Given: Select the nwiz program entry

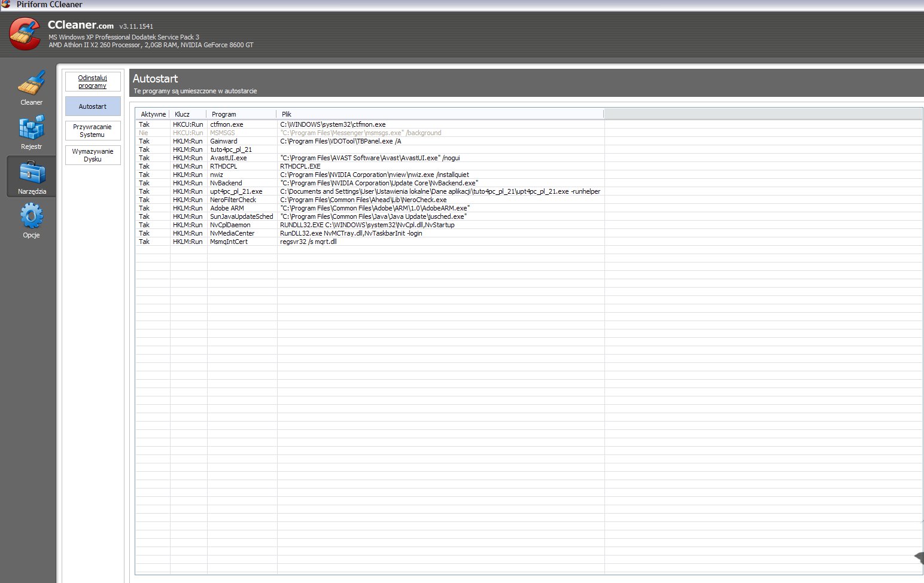Looking at the screenshot, I should [x=217, y=175].
